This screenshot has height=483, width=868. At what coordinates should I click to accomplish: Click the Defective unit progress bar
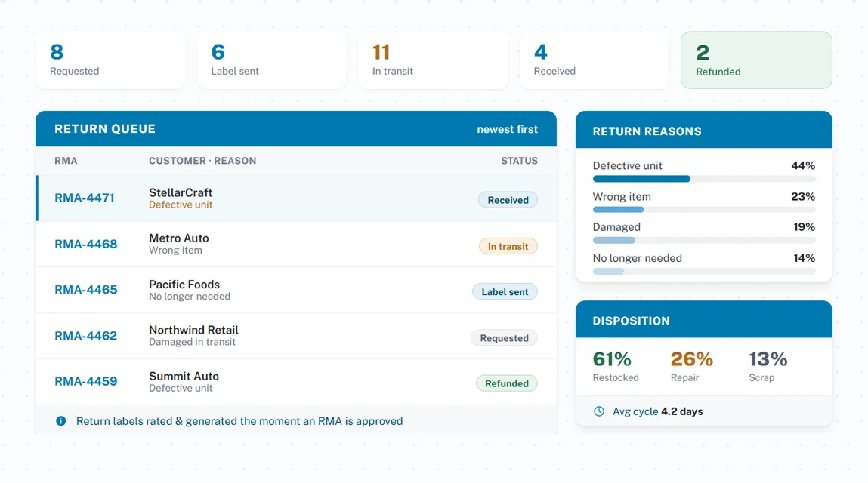[704, 179]
